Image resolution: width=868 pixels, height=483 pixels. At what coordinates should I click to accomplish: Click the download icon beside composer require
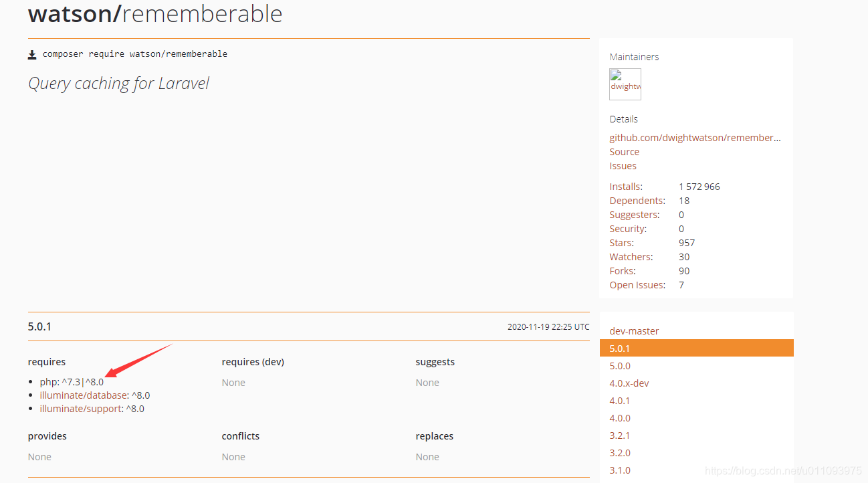[x=32, y=54]
